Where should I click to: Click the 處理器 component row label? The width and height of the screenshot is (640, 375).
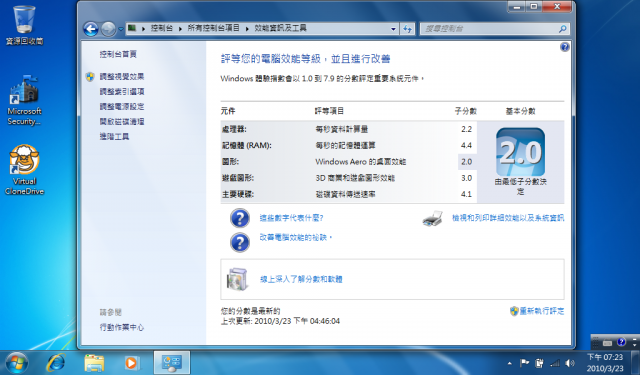(x=234, y=129)
